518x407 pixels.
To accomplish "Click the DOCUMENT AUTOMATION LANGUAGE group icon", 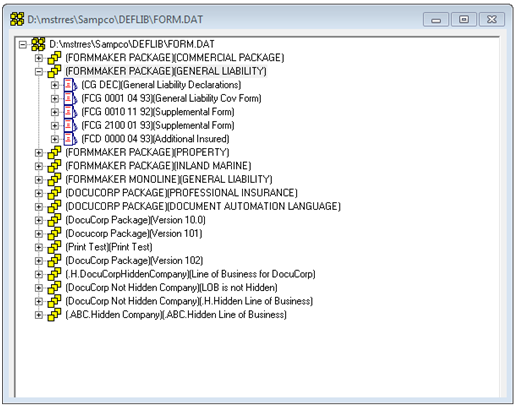I will click(54, 207).
